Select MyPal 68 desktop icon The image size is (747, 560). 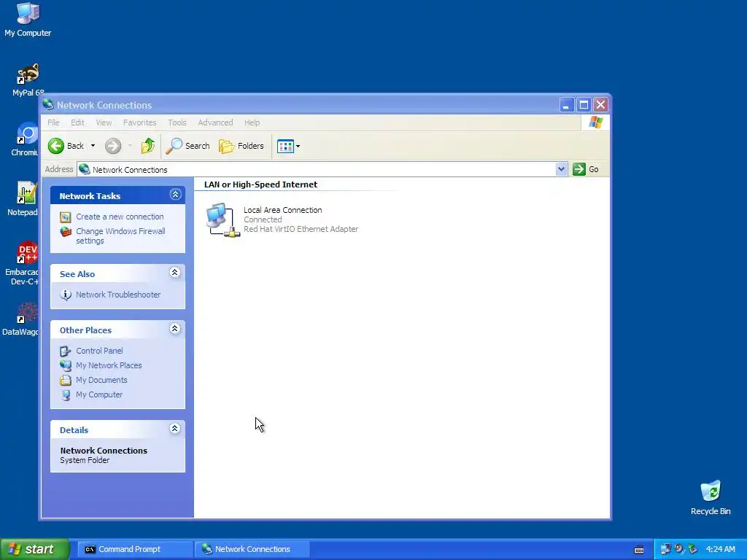click(28, 80)
